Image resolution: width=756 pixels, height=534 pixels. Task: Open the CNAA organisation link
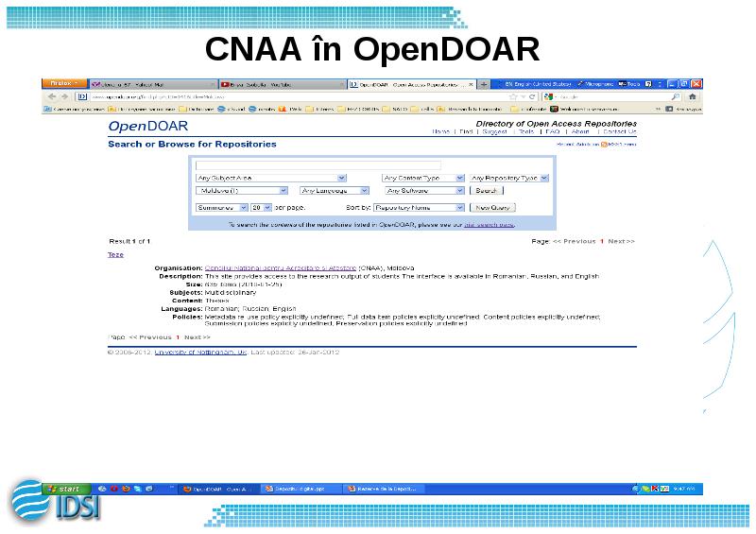[x=281, y=267]
